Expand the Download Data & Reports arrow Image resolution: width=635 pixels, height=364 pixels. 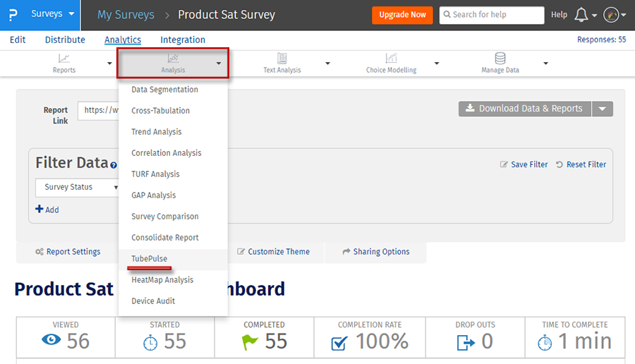point(602,109)
